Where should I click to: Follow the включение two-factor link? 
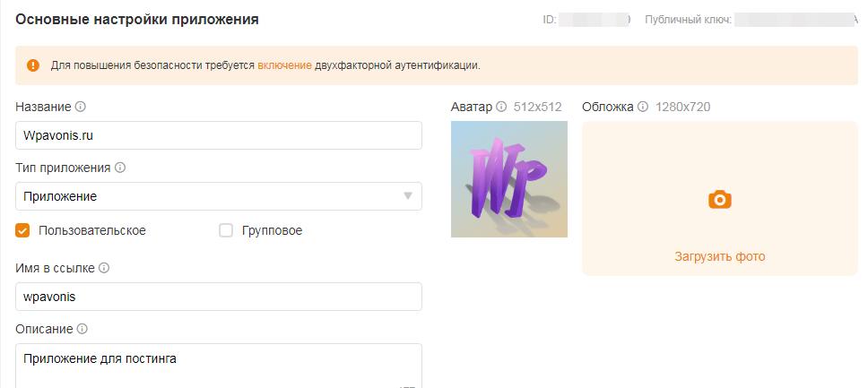point(284,65)
